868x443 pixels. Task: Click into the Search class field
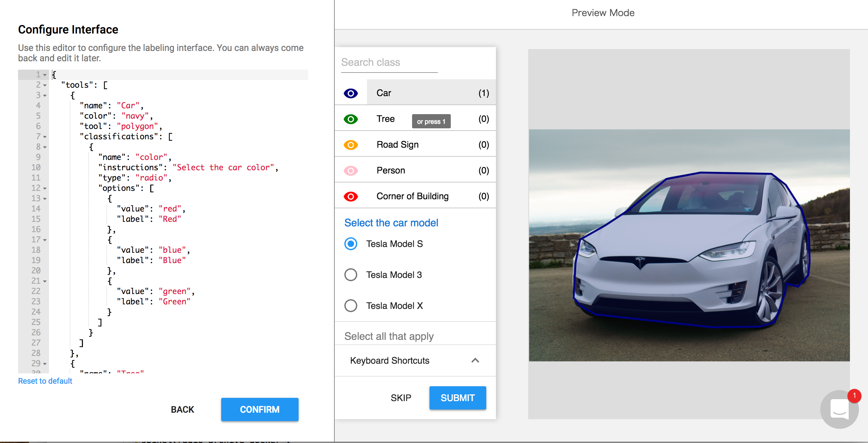(x=389, y=63)
